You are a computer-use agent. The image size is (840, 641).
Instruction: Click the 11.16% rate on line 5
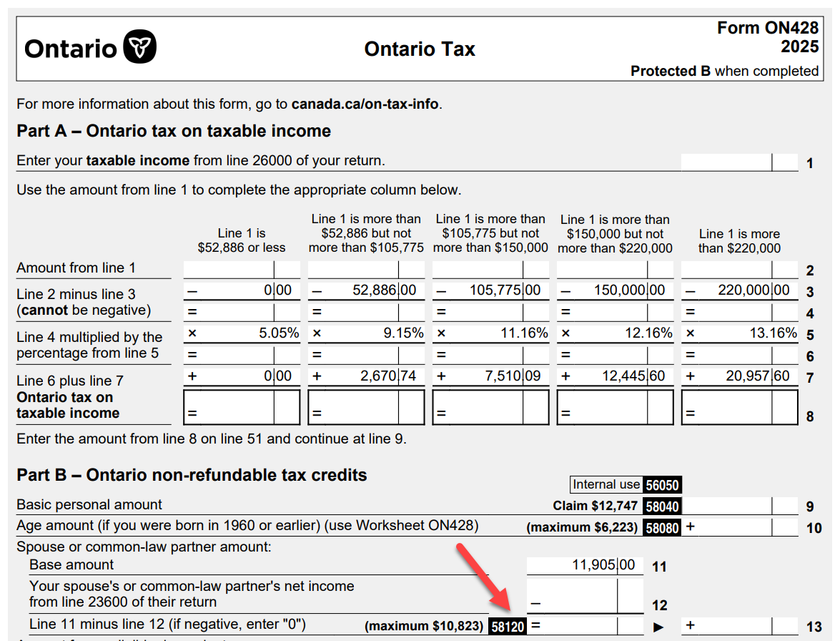coord(524,333)
